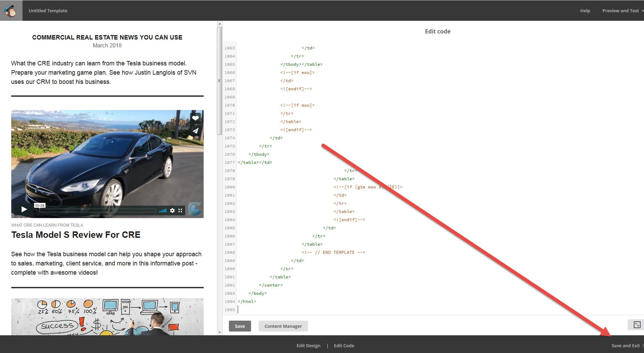
Task: Click line number 1063
Action: (x=230, y=48)
